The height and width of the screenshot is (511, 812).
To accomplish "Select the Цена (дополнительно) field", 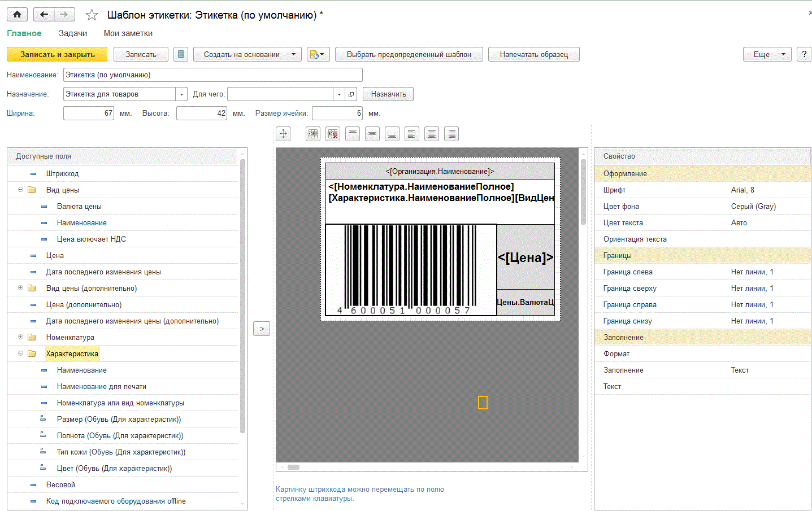I will (84, 304).
